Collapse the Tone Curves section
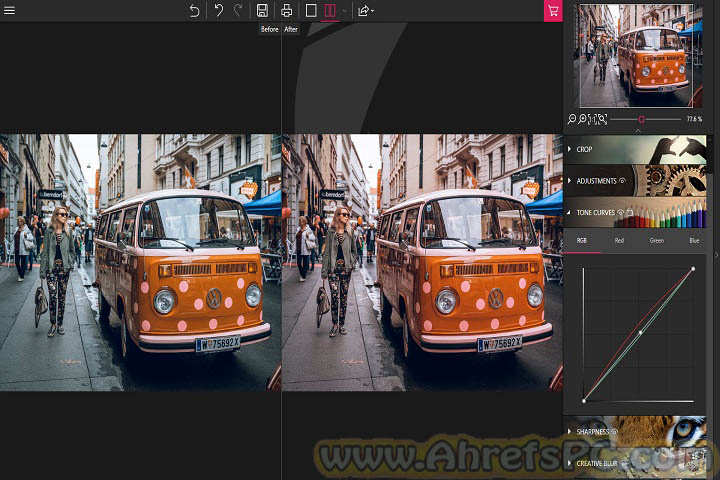The width and height of the screenshot is (720, 480). (x=635, y=212)
